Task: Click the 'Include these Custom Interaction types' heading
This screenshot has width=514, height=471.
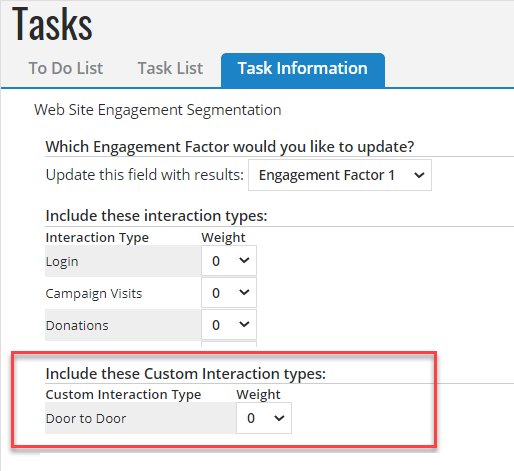Action: (186, 373)
